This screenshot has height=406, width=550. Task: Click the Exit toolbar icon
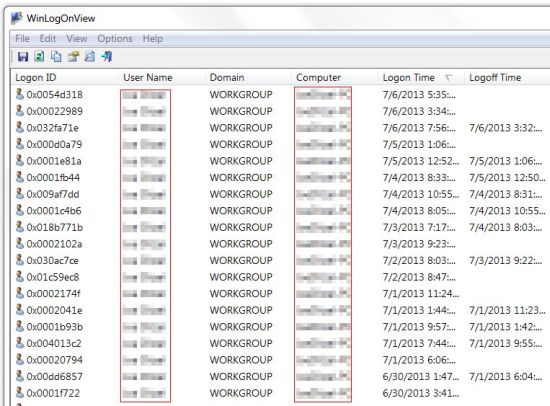(x=107, y=56)
